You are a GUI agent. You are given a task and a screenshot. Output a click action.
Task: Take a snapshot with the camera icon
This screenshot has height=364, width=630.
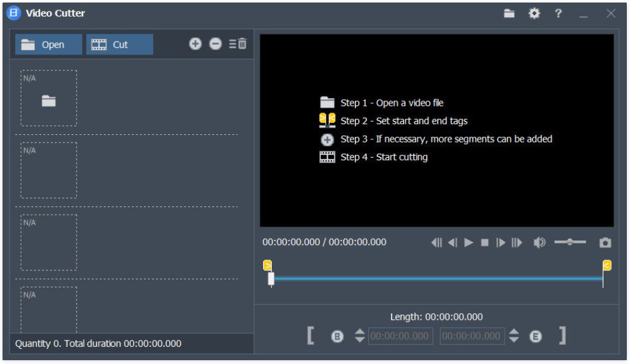605,242
